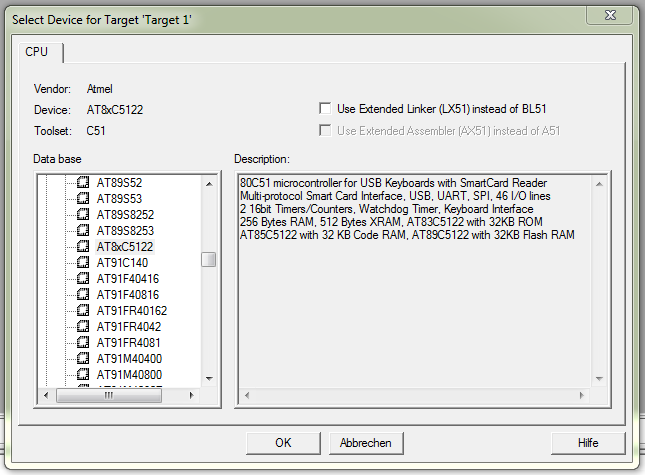The height and width of the screenshot is (475, 645).
Task: Click the chip icon beside AT91C140
Action: tap(83, 262)
